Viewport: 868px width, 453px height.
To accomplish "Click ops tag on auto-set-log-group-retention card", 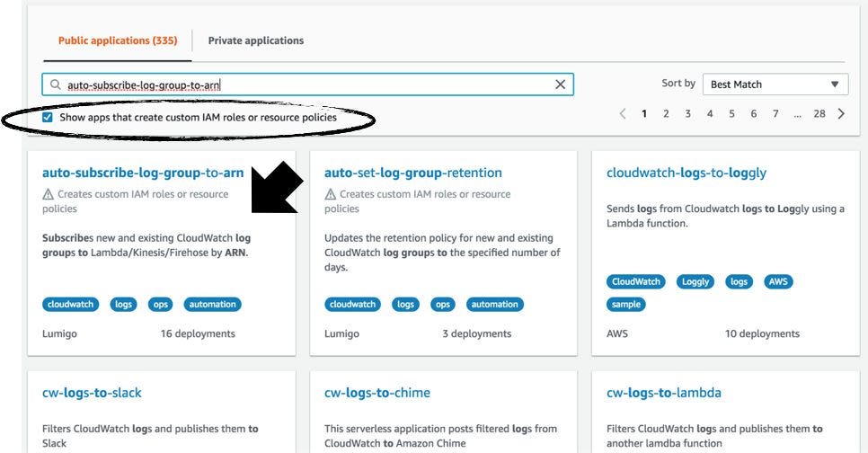I will [x=443, y=304].
